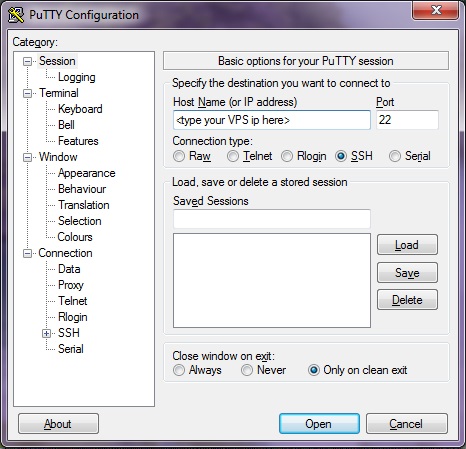Click the About button
The image size is (466, 449).
tap(58, 424)
